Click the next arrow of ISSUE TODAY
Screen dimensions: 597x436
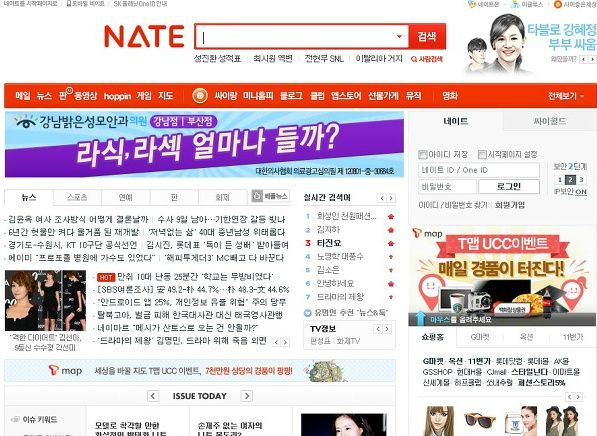(247, 396)
